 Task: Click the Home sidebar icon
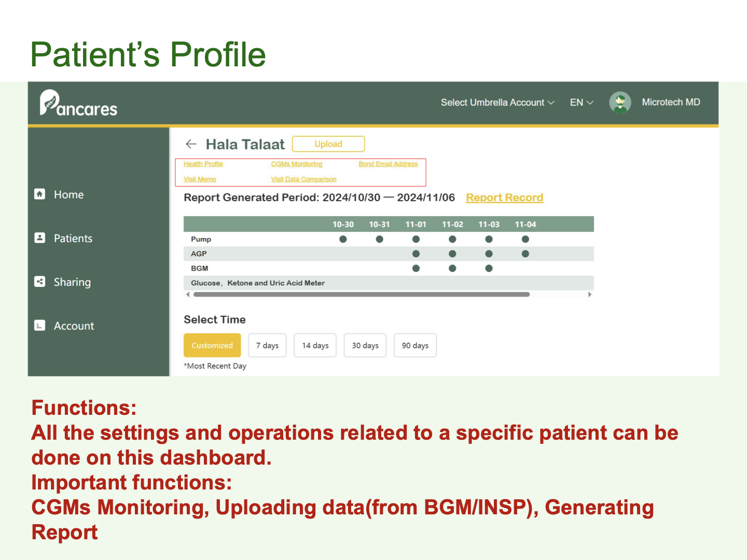[40, 194]
